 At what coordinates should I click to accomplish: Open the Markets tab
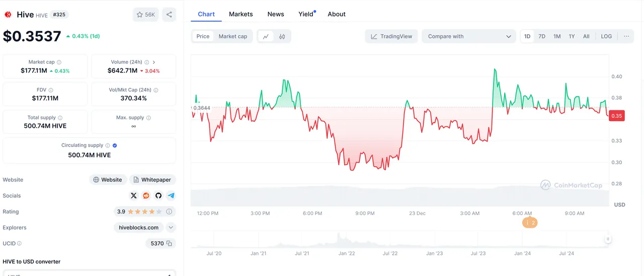241,14
